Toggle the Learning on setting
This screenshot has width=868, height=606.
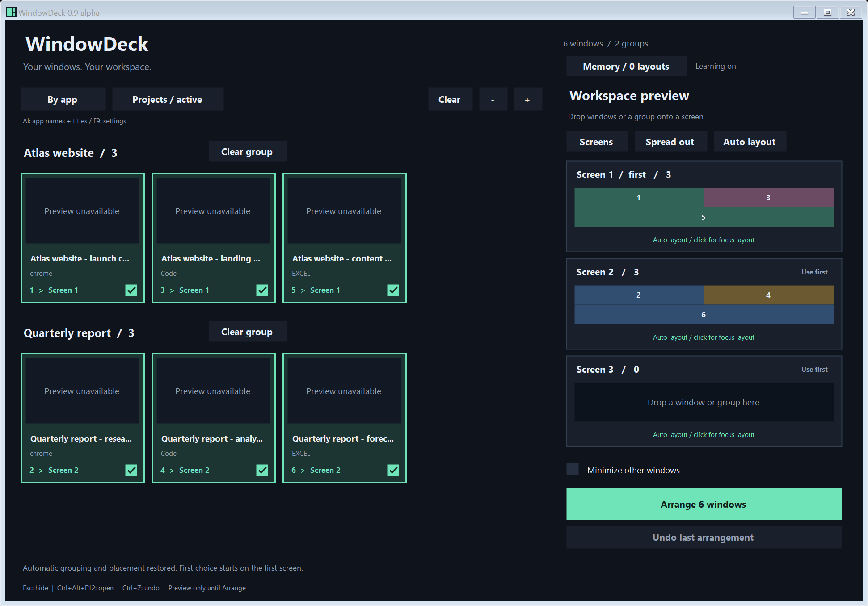click(716, 66)
